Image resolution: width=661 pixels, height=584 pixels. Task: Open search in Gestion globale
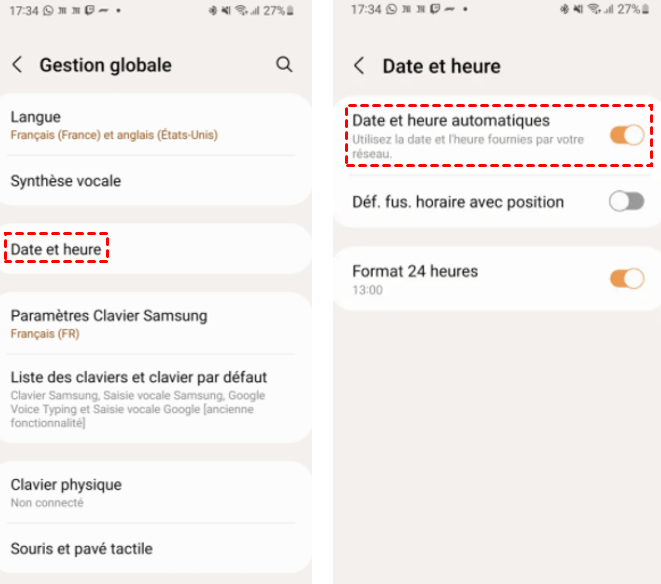pos(284,65)
